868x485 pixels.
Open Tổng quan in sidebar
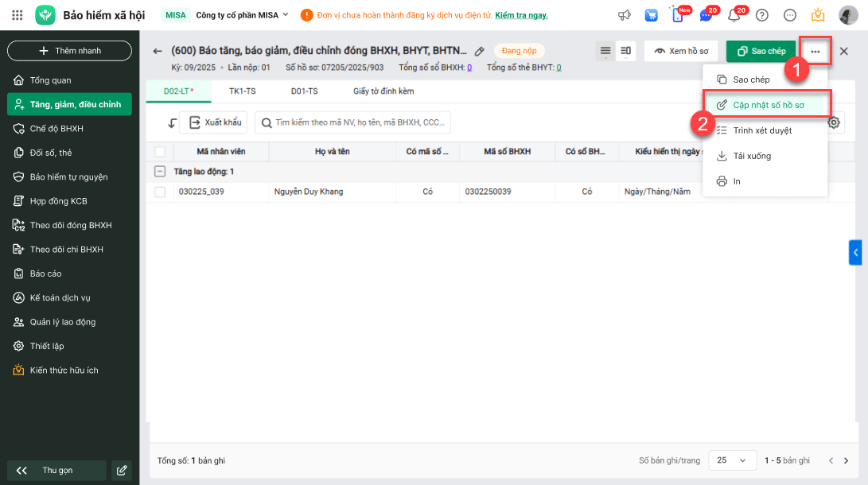point(69,80)
